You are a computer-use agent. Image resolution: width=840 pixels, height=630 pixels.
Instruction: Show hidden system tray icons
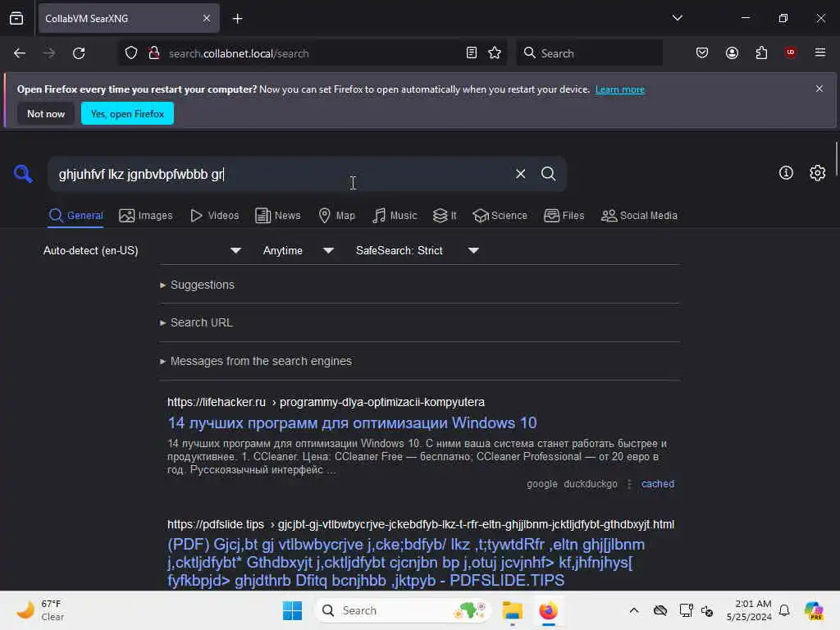[x=634, y=610]
